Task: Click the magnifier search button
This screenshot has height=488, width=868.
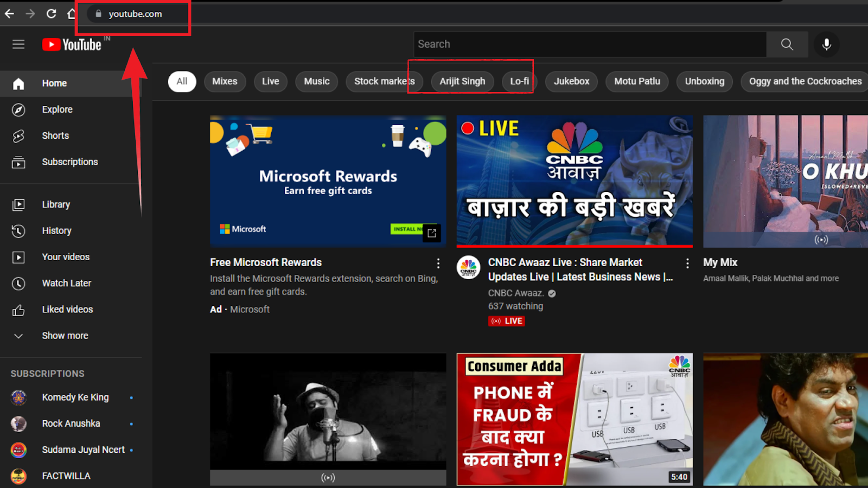Action: (787, 44)
